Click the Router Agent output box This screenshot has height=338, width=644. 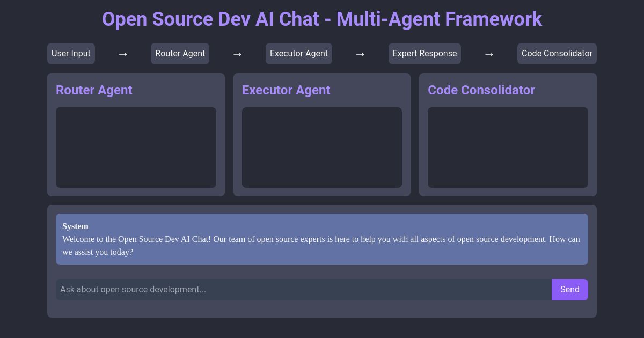(136, 148)
